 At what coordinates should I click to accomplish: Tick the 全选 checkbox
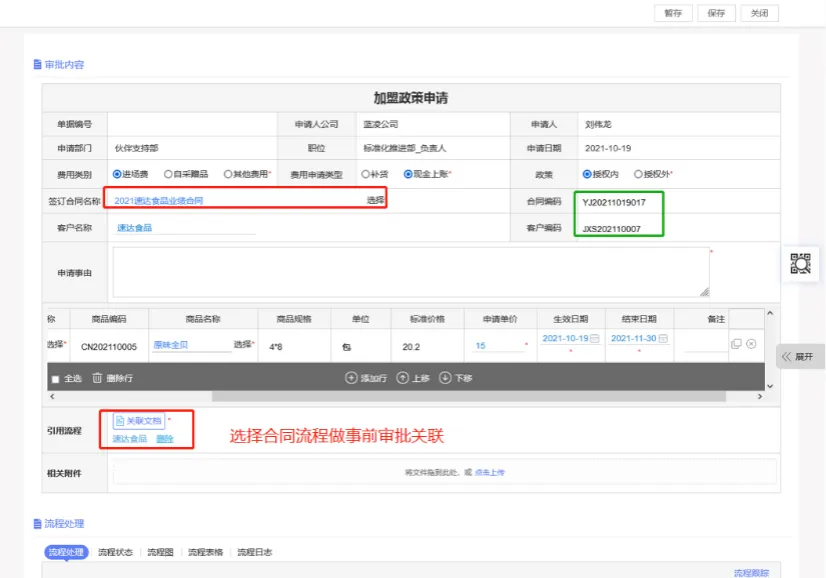(55, 379)
